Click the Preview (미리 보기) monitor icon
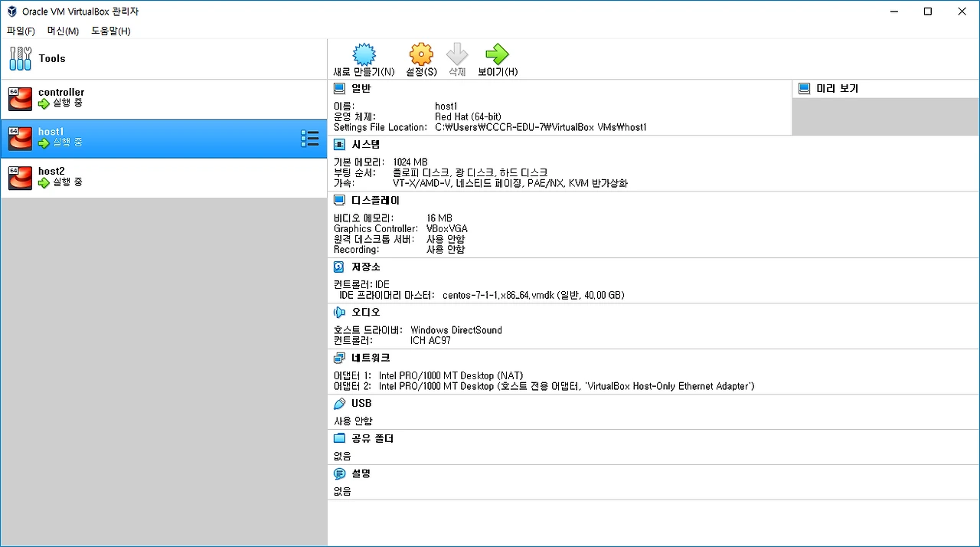Viewport: 980px width, 547px height. (804, 89)
